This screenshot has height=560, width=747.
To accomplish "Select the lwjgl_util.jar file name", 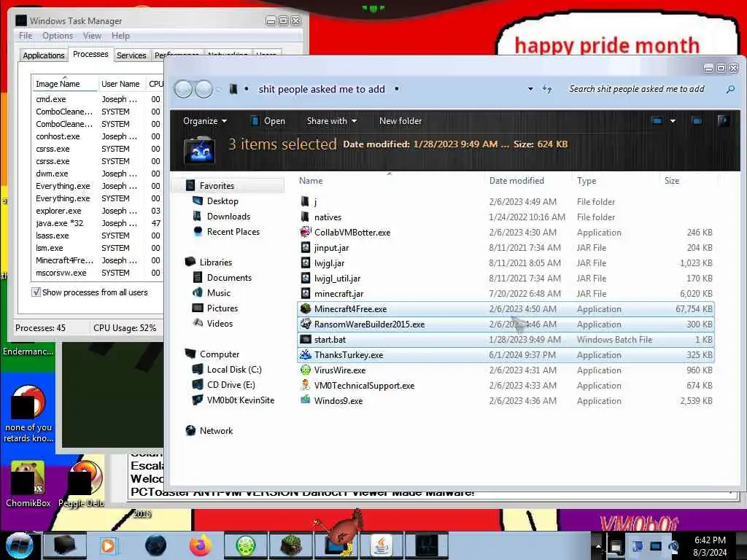I will (x=337, y=279).
